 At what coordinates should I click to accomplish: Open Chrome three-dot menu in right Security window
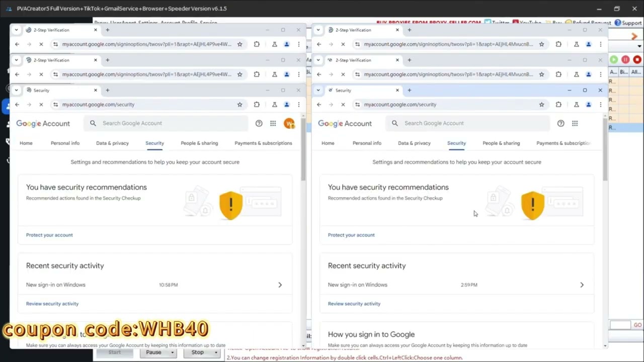coord(601,105)
